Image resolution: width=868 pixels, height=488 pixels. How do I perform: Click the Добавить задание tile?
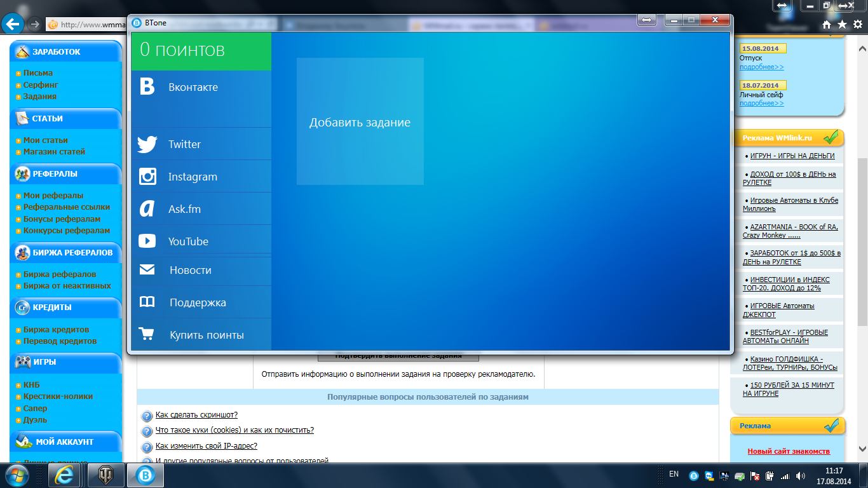[x=360, y=121]
